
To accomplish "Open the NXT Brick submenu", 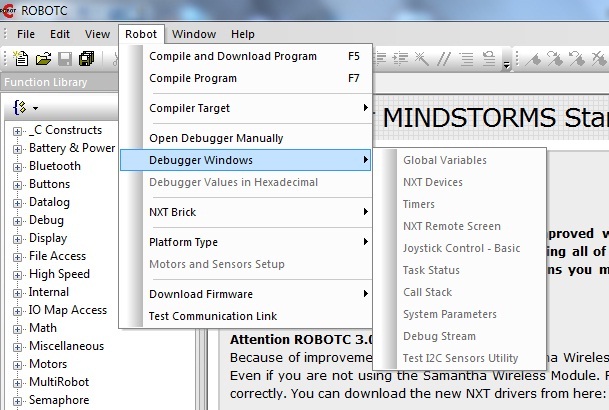I will 245,212.
